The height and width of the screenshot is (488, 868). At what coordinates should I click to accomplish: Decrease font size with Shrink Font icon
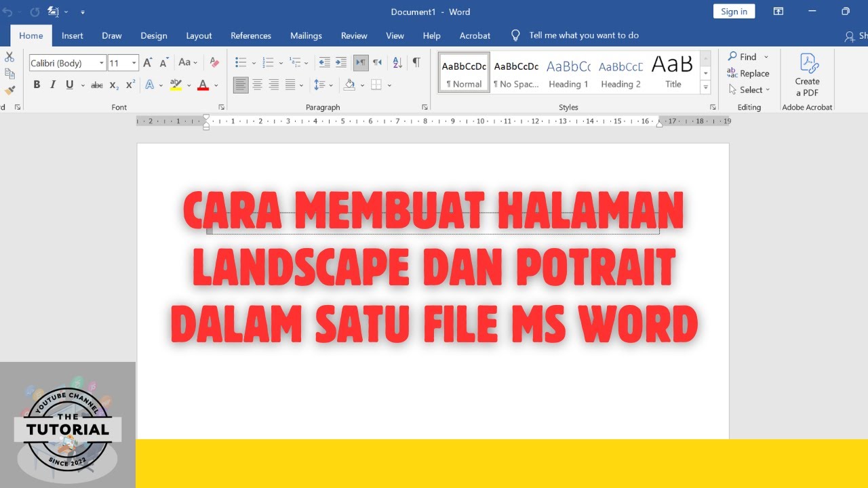(x=165, y=63)
